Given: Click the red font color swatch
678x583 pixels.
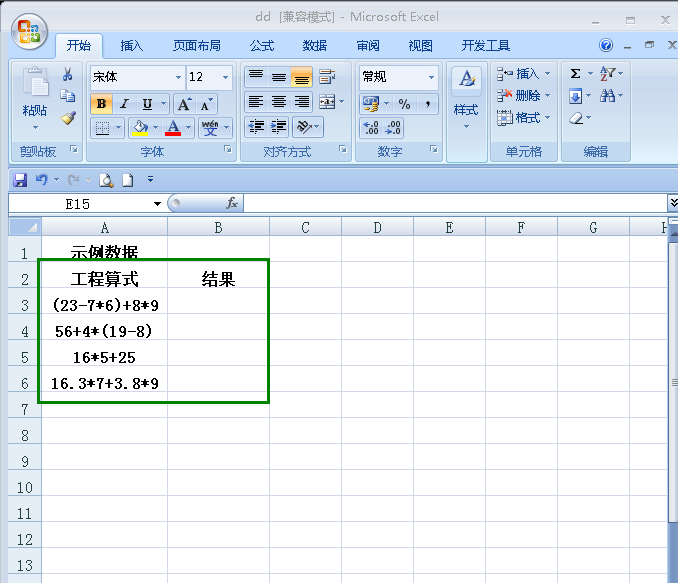Looking at the screenshot, I should point(174,128).
